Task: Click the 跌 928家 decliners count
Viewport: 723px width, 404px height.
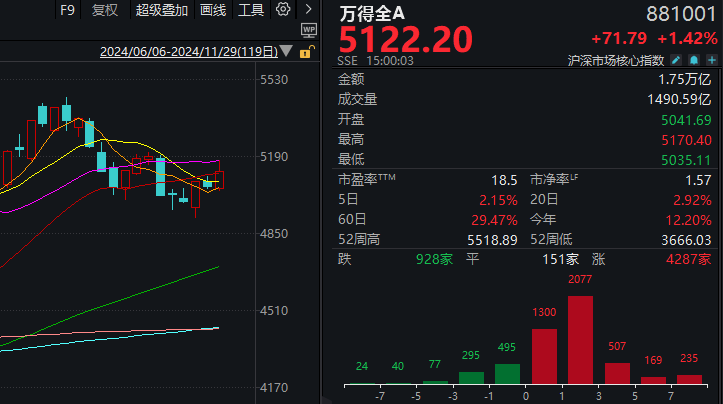Action: (x=395, y=259)
